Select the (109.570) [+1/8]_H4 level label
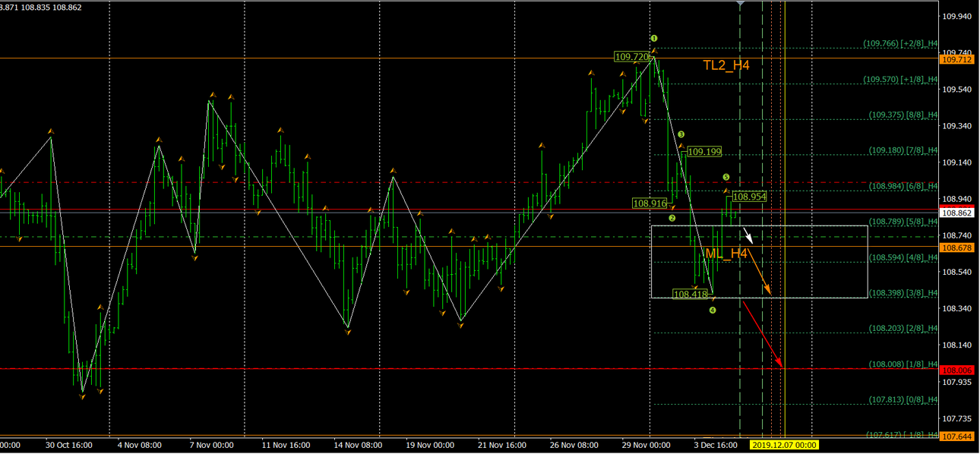 (x=900, y=79)
